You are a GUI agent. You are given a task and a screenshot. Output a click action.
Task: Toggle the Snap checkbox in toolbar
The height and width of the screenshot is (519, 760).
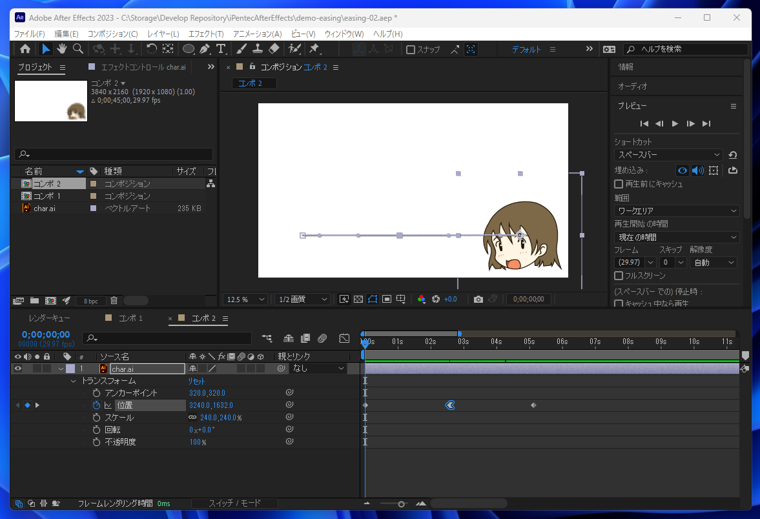(x=410, y=49)
